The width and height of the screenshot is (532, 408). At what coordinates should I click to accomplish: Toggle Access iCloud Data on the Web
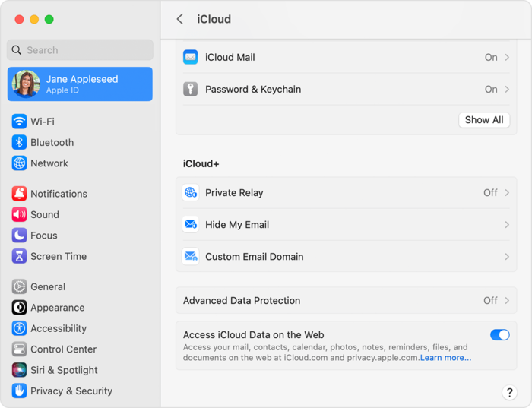tap(500, 335)
